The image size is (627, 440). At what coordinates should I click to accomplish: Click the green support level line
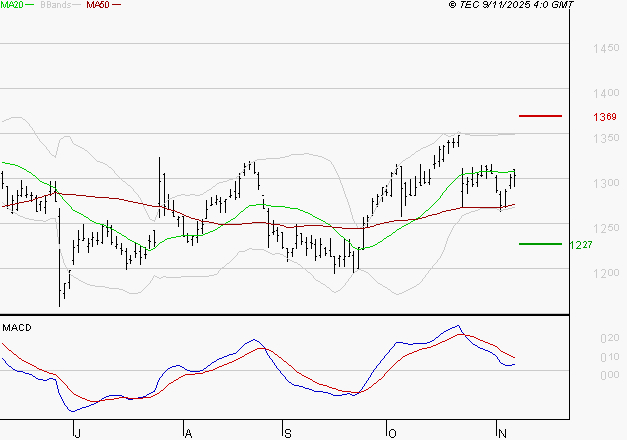pos(540,244)
